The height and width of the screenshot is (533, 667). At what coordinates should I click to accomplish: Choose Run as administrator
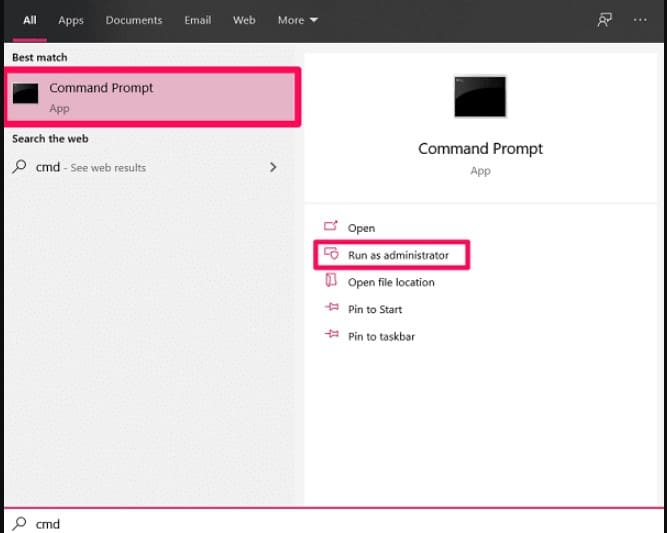[392, 255]
